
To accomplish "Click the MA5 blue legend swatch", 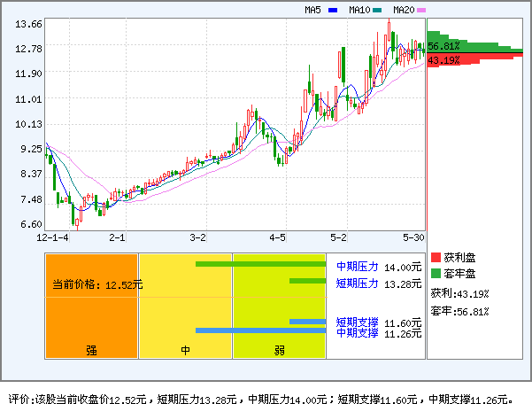I will pyautogui.click(x=333, y=11).
